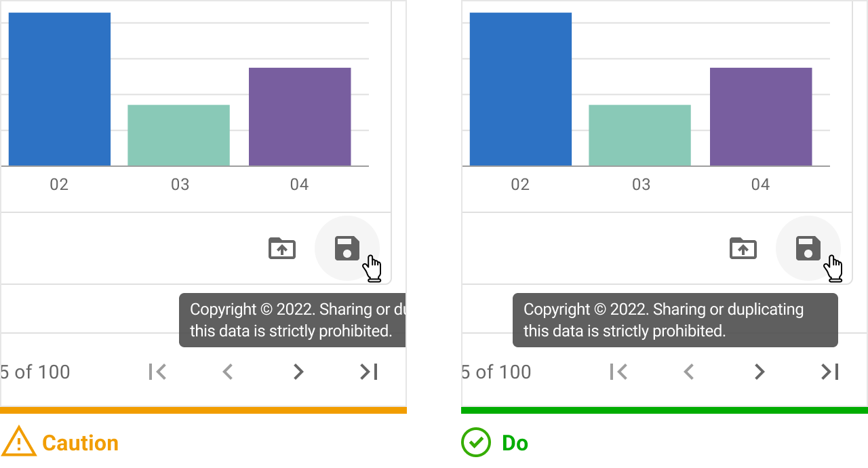The image size is (868, 468).
Task: Go to first page in the Caution example
Action: (157, 372)
